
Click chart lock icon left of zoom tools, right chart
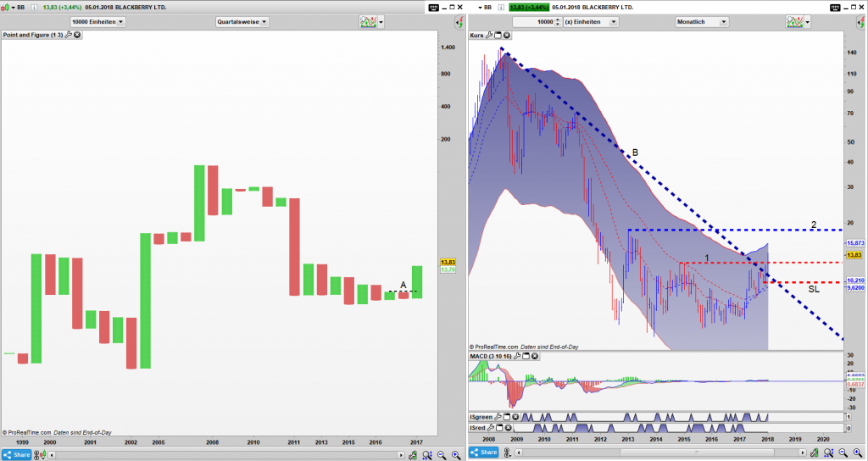814,453
